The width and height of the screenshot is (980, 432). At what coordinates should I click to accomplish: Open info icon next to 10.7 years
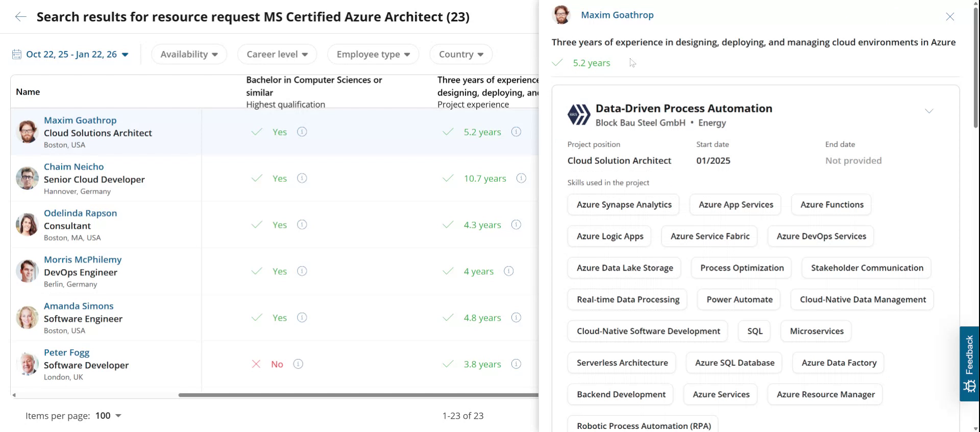[x=521, y=178]
